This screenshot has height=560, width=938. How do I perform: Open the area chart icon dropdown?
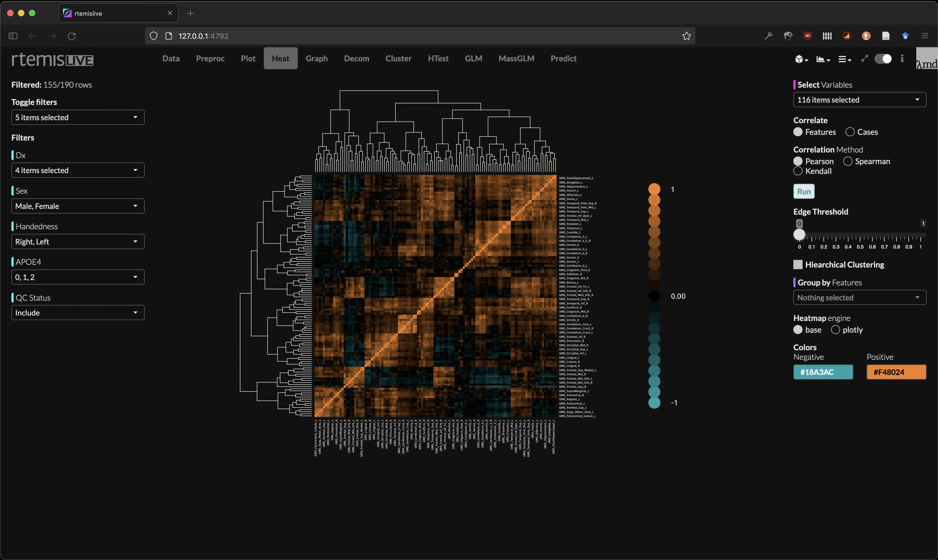[823, 59]
